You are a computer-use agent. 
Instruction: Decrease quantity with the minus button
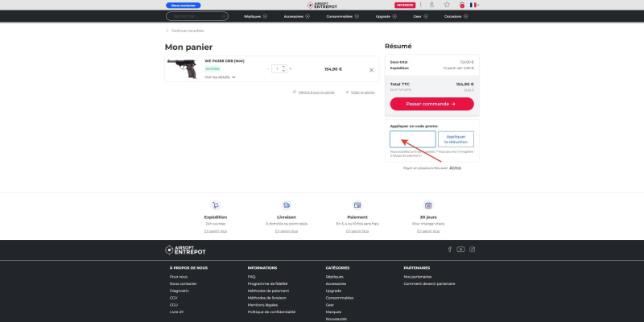[x=268, y=69]
